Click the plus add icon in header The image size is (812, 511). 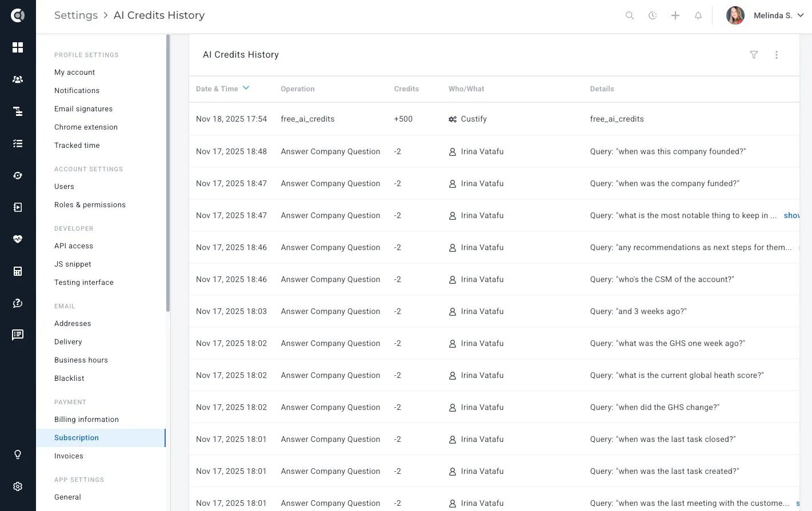click(675, 15)
